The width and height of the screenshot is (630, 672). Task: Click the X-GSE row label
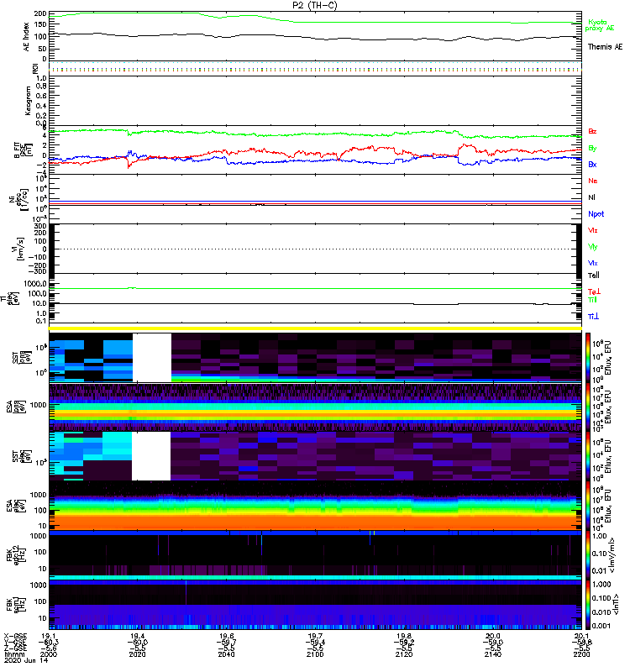(x=15, y=636)
